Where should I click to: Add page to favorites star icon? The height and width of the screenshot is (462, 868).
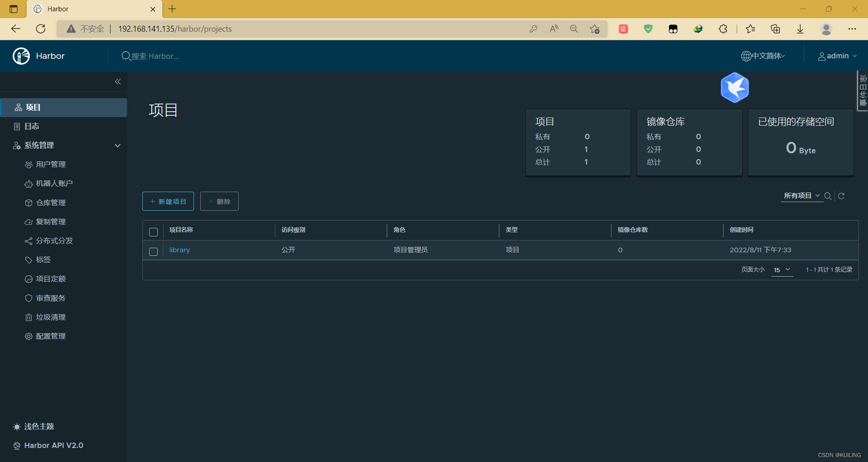click(595, 29)
